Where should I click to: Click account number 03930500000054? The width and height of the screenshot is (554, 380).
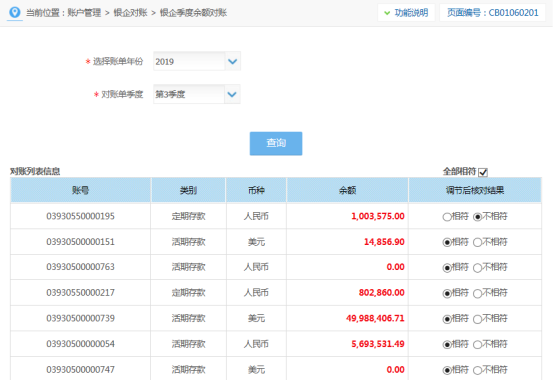[81, 344]
